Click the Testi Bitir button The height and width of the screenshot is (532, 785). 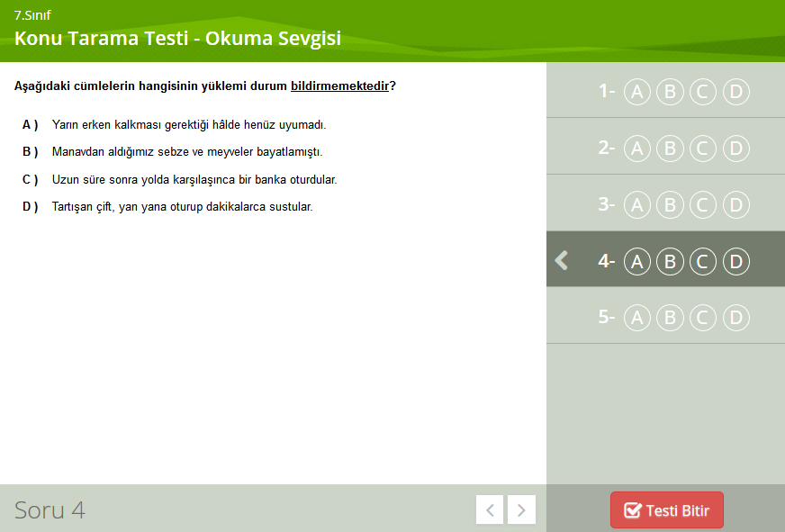tap(667, 510)
